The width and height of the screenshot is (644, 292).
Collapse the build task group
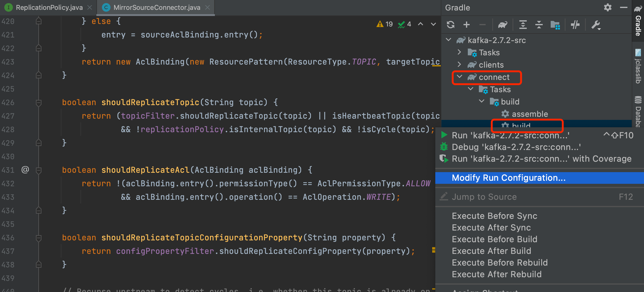click(482, 101)
